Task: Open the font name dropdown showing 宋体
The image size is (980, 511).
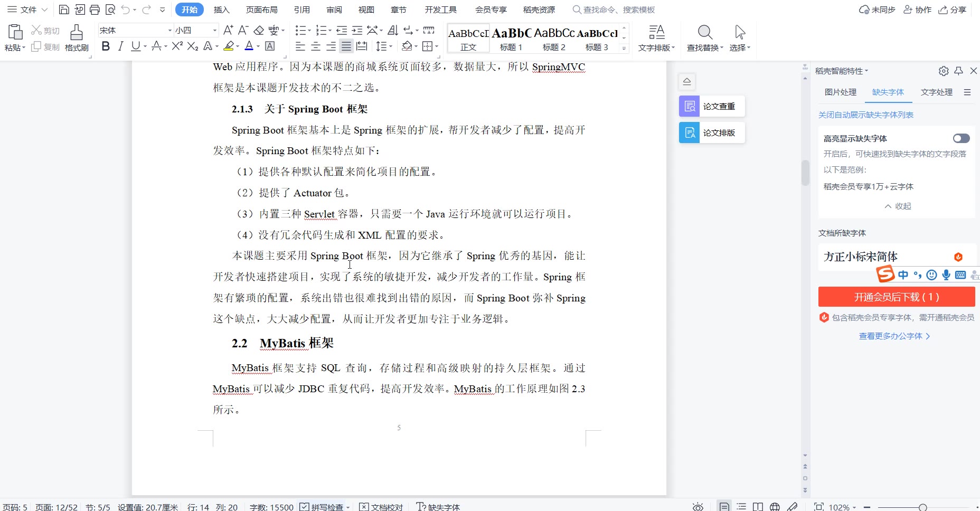Action: [169, 31]
